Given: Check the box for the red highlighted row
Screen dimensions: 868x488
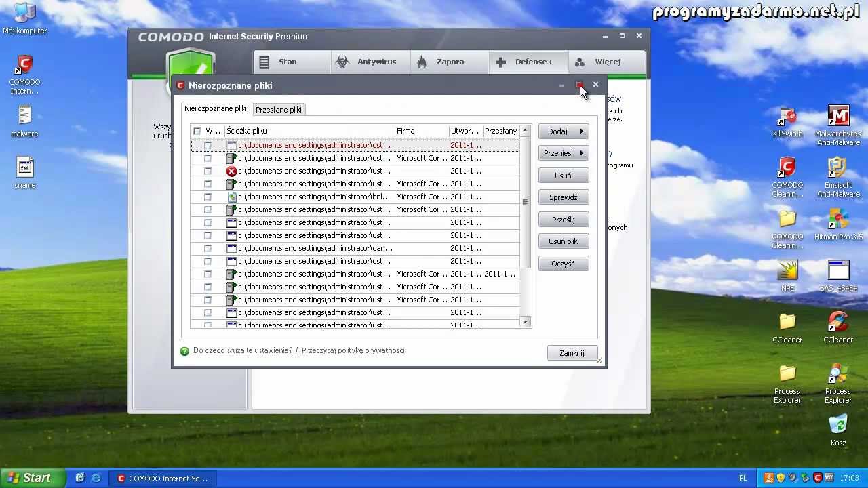Looking at the screenshot, I should click(x=208, y=145).
